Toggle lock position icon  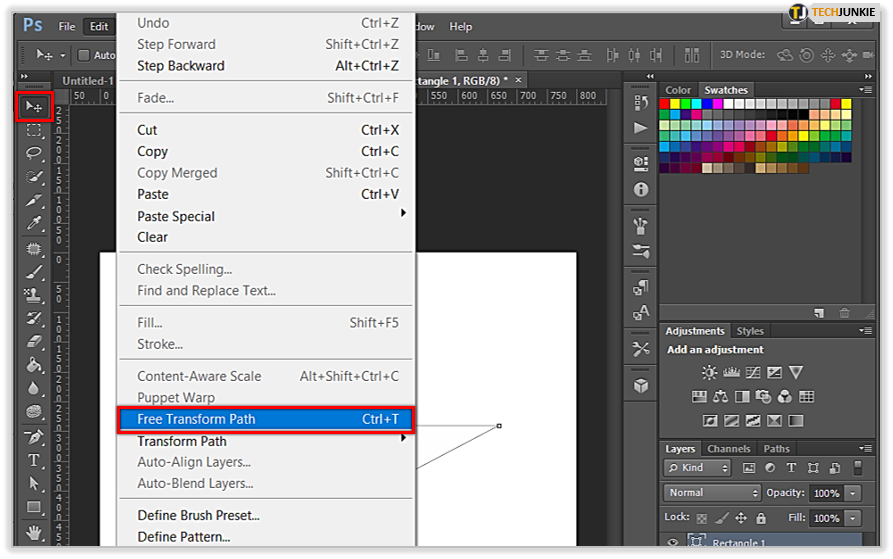coord(740,518)
